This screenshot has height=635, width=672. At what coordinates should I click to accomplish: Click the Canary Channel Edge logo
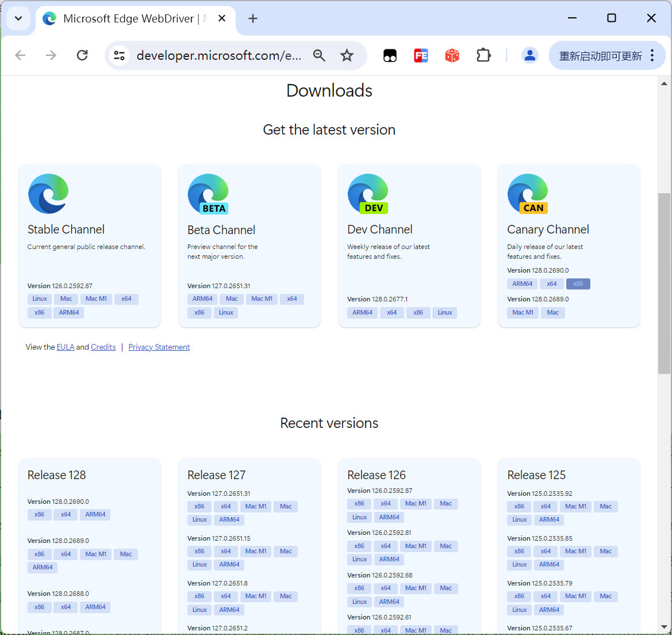528,194
